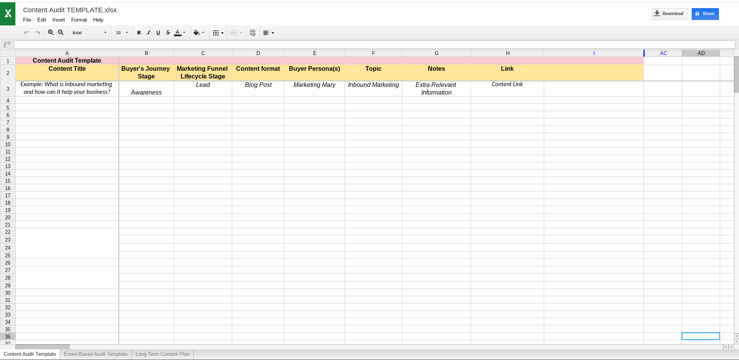Click the fill color paint bucket
739x360 pixels.
tap(197, 33)
